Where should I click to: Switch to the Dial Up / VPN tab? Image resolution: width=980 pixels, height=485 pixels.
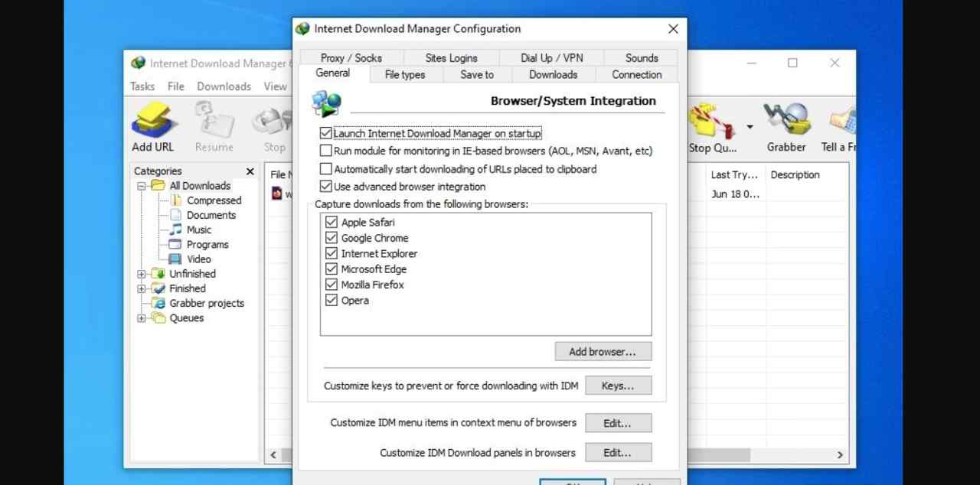pyautogui.click(x=551, y=57)
